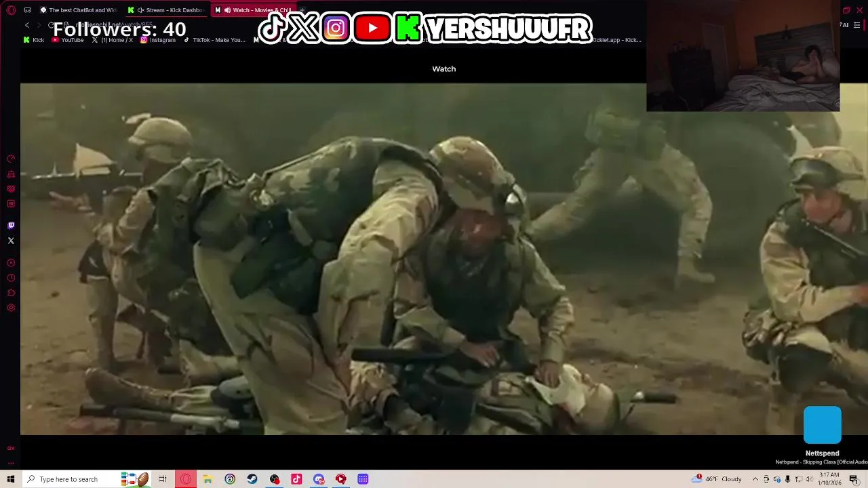Switch to Stream - Kick Dashboard tab
868x488 pixels.
tap(165, 10)
